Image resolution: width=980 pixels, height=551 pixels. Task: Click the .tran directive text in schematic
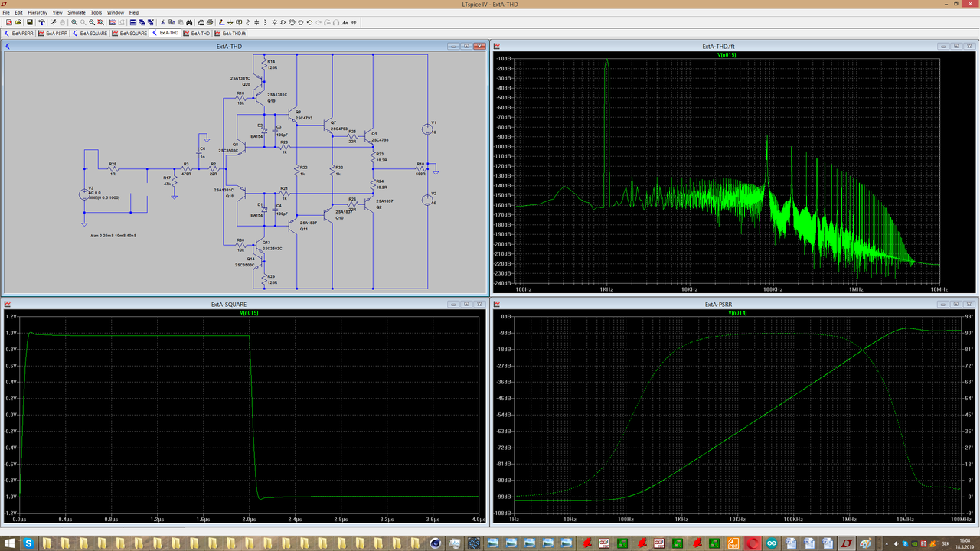113,236
